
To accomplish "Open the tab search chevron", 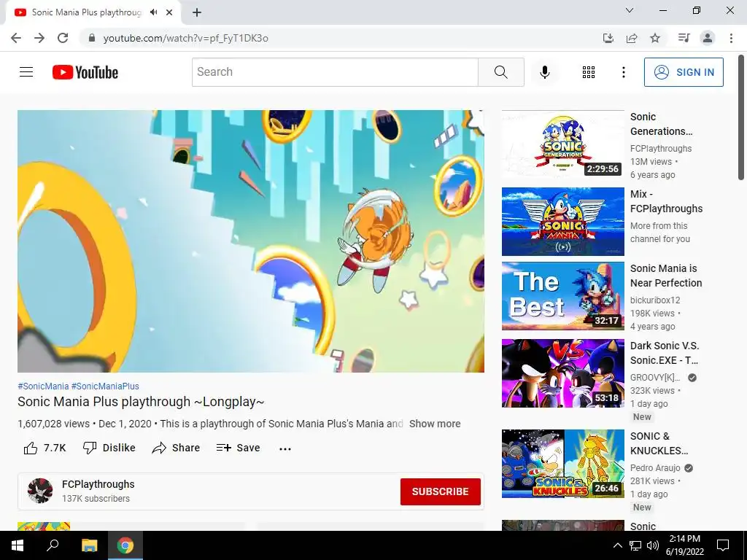I will coord(630,10).
